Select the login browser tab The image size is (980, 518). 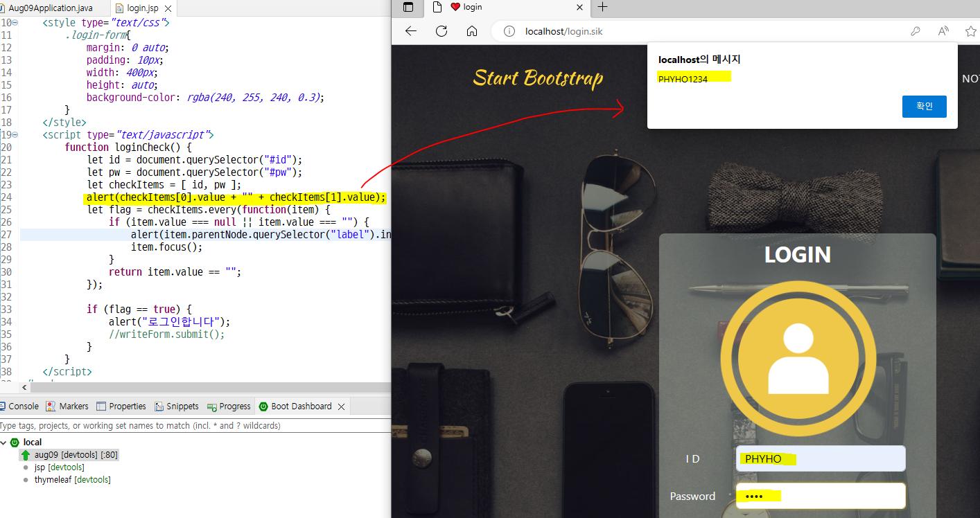point(506,7)
